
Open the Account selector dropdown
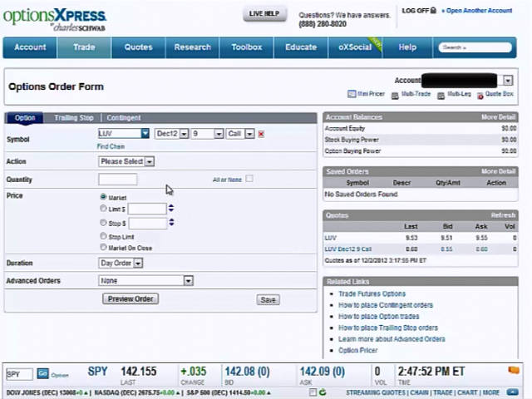508,81
